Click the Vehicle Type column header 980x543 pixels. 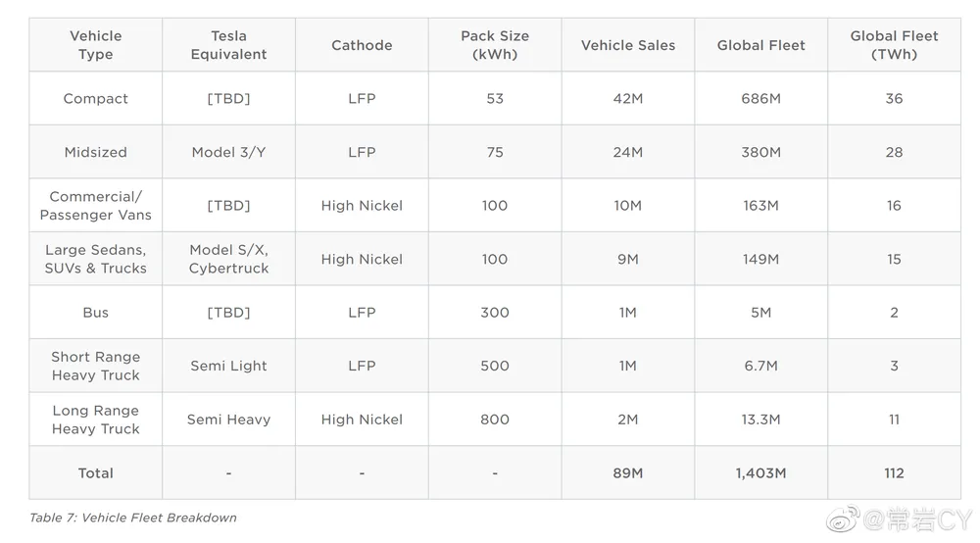96,45
